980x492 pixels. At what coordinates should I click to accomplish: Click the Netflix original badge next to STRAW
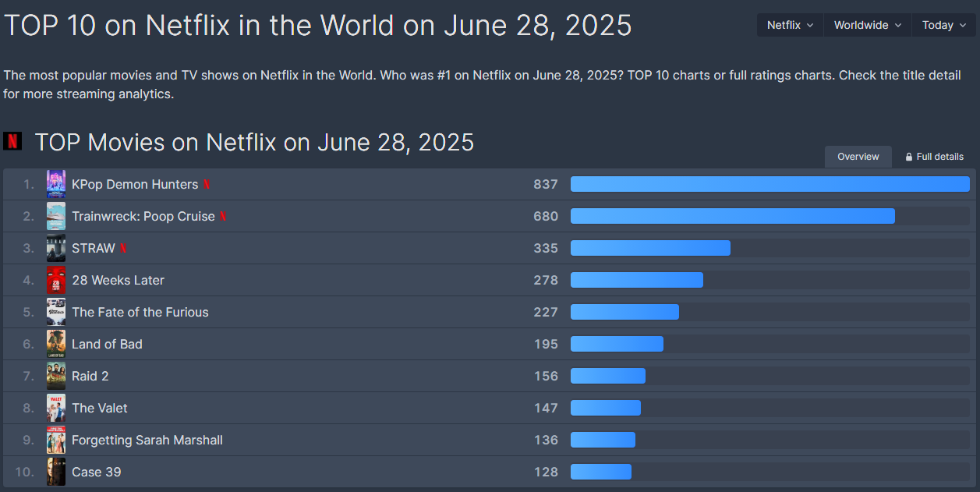pyautogui.click(x=123, y=249)
